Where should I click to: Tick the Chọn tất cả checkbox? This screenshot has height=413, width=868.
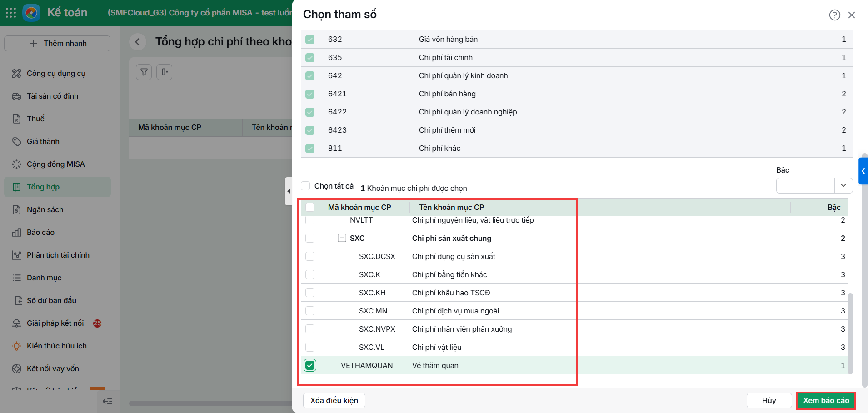coord(305,186)
